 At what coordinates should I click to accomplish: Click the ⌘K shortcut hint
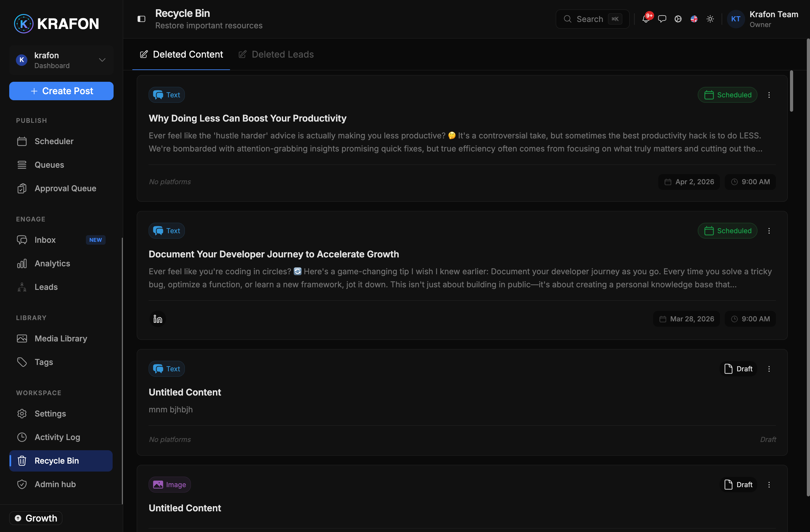615,19
